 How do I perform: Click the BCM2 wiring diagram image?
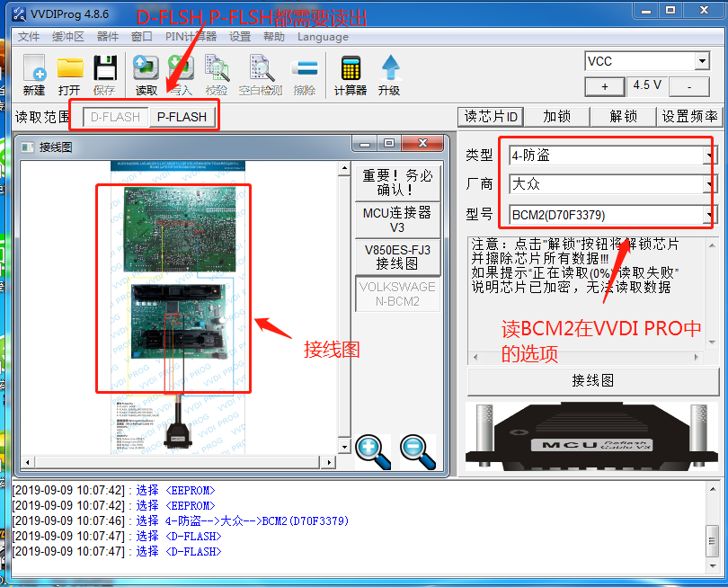178,307
